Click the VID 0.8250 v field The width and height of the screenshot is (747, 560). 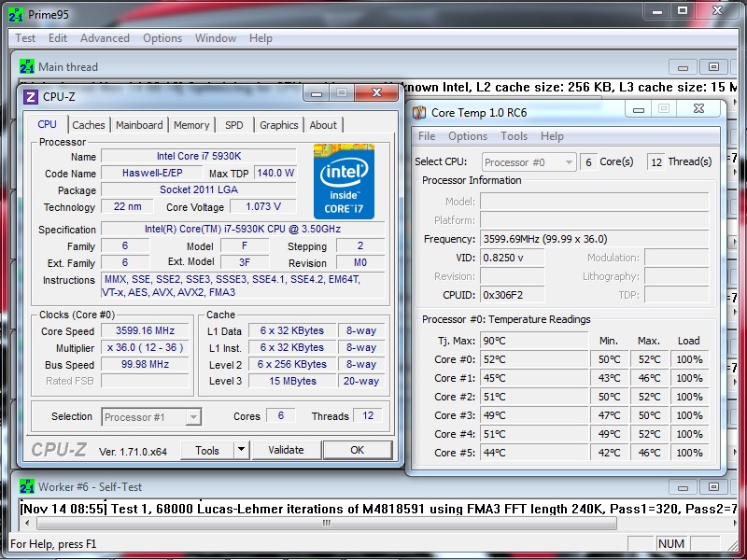click(512, 258)
